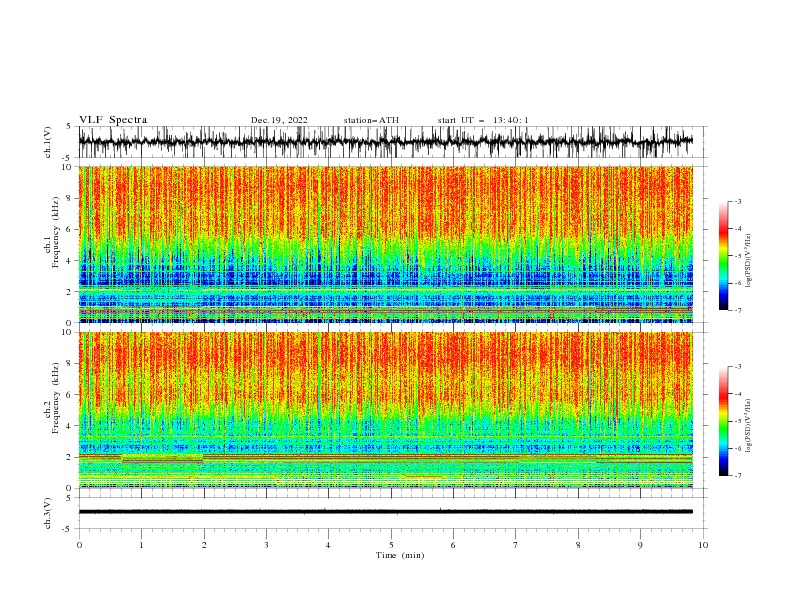Click the "5" tick on ch.3(V) axis
This screenshot has width=792, height=612.
pos(69,498)
